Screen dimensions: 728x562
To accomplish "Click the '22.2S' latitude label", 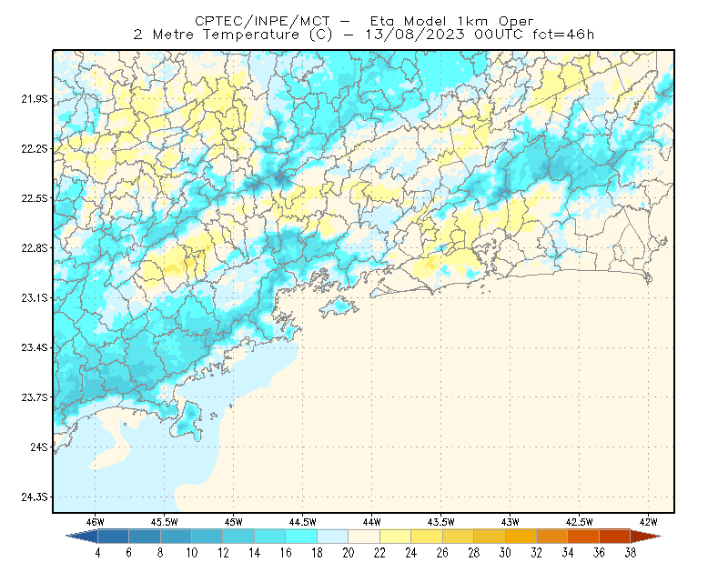I will coord(35,148).
